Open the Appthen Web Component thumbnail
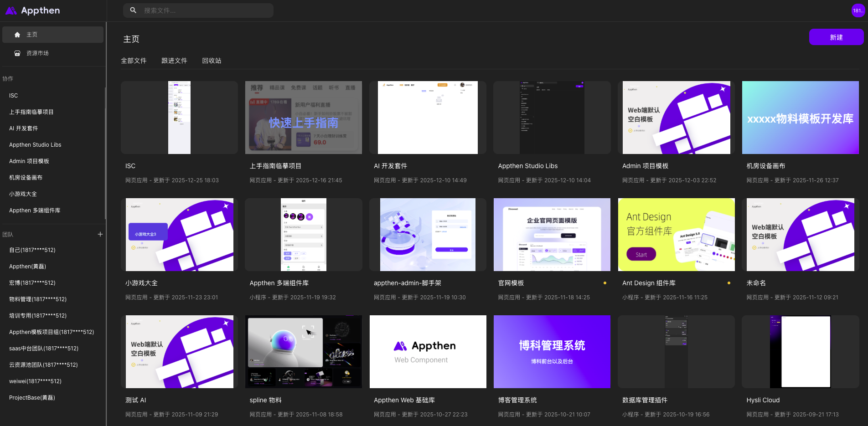868x426 pixels. click(x=428, y=352)
